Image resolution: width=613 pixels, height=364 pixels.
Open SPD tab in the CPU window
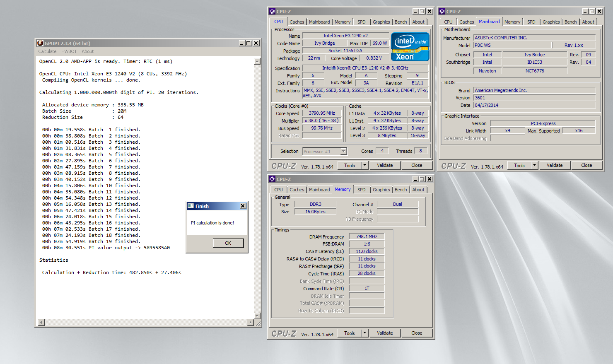[x=362, y=22]
